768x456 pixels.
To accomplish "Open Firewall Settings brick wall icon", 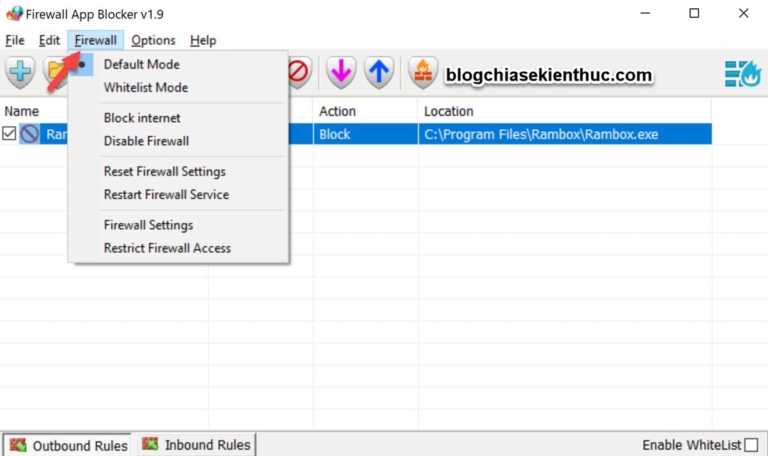I will 423,73.
